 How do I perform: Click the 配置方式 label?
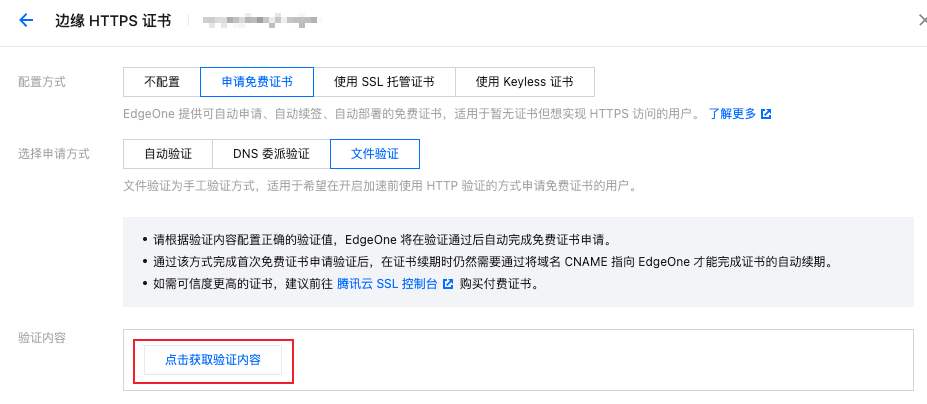[x=42, y=82]
